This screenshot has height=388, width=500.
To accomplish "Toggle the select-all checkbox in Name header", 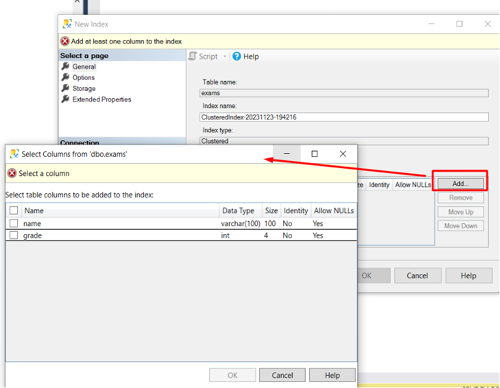I will point(14,210).
